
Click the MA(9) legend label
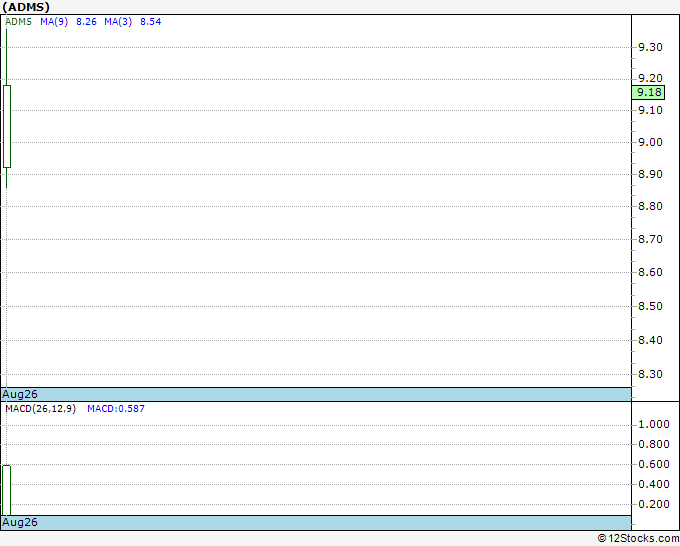coord(54,22)
